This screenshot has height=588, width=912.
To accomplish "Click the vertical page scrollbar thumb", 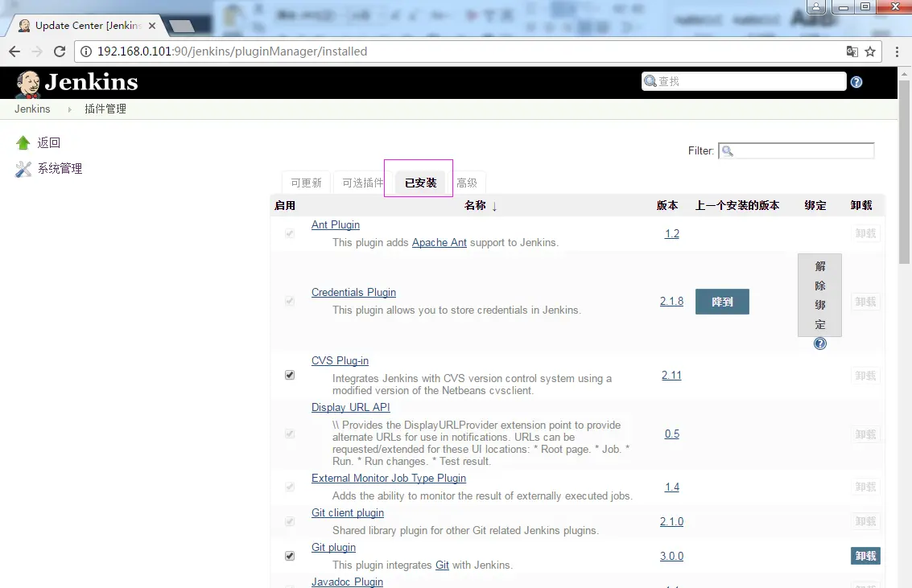I will [905, 173].
